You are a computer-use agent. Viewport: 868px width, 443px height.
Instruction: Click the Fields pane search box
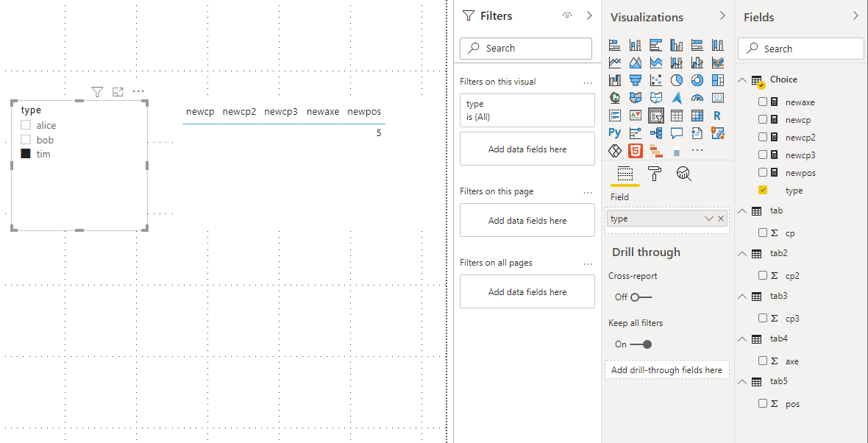tap(800, 49)
